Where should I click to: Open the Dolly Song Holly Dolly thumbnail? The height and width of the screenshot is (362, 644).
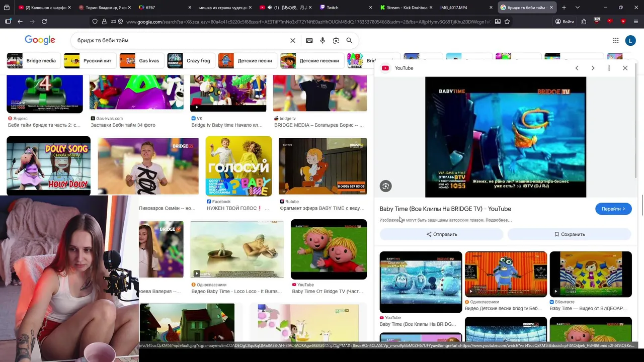(48, 166)
